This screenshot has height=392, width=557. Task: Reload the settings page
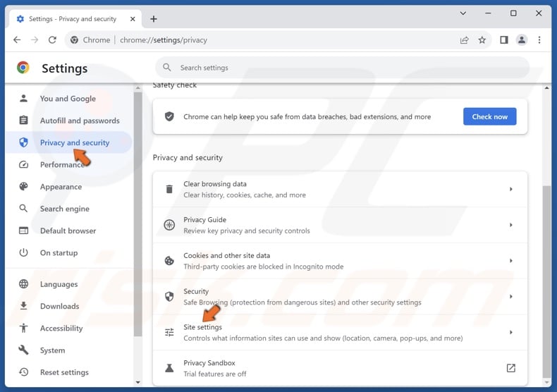tap(52, 39)
